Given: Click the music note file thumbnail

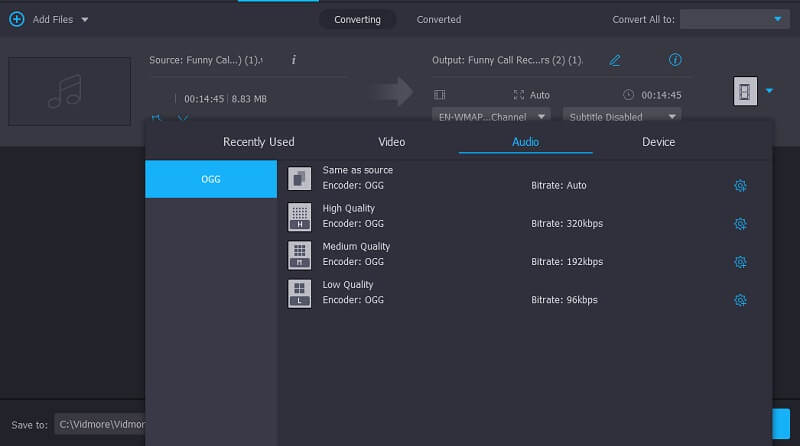Looking at the screenshot, I should 70,92.
